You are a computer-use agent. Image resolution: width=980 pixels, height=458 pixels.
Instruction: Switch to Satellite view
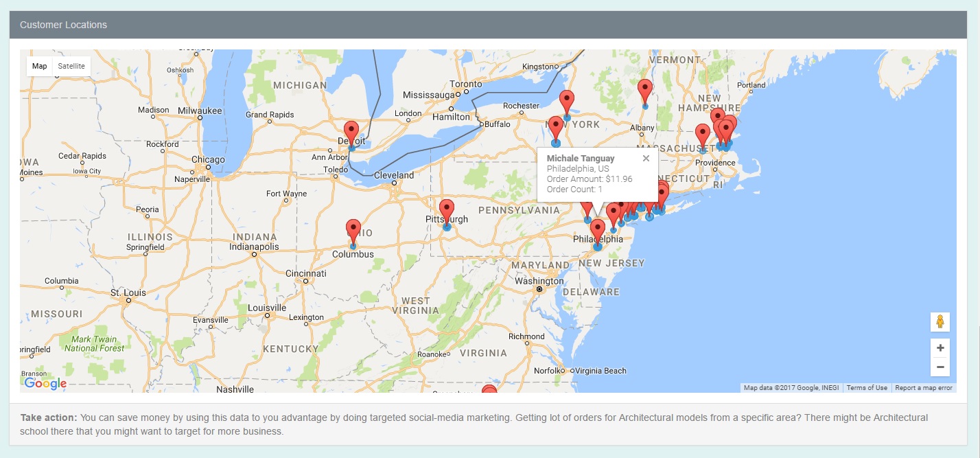tap(71, 66)
